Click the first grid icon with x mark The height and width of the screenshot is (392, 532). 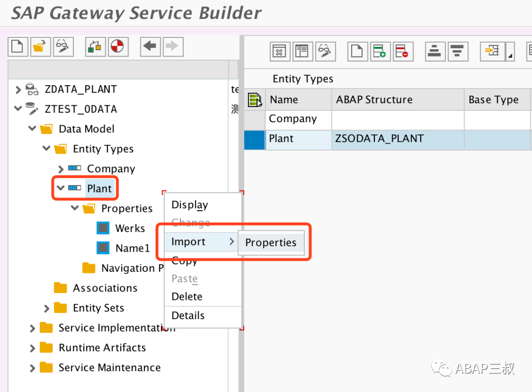[280, 52]
